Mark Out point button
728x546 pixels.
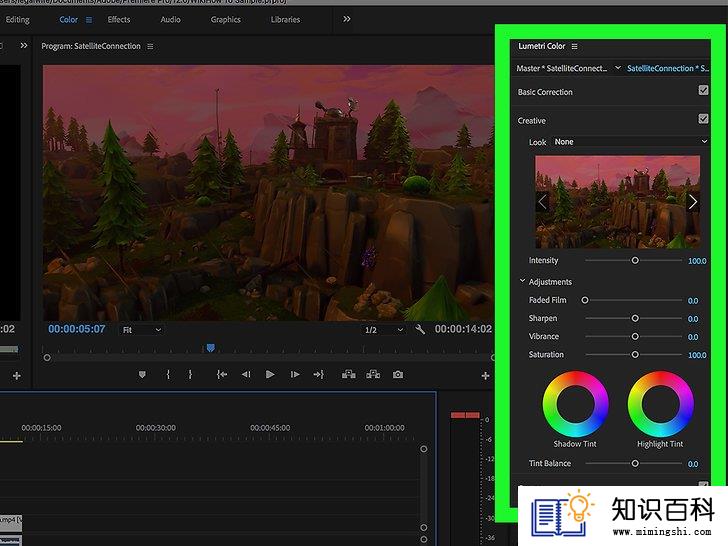(190, 374)
